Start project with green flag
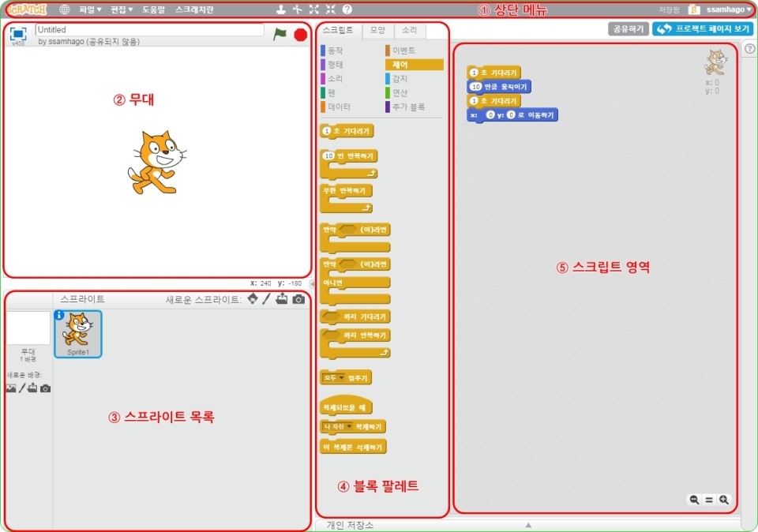 pos(280,34)
